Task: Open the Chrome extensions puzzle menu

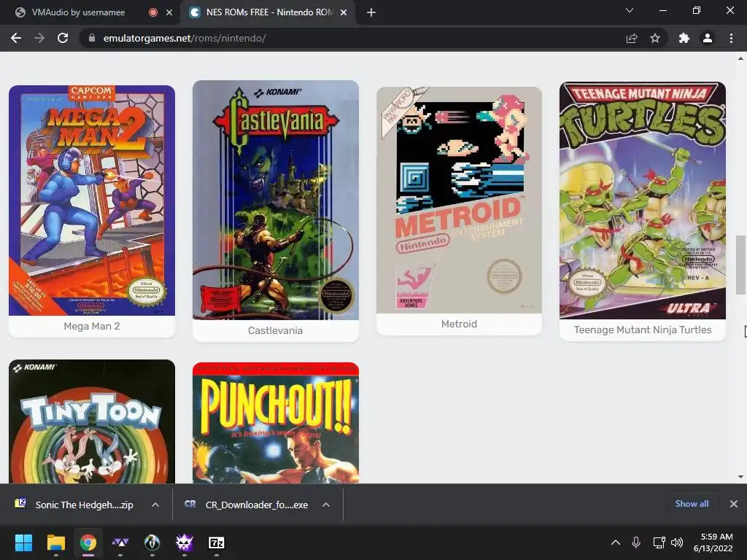Action: click(x=684, y=38)
